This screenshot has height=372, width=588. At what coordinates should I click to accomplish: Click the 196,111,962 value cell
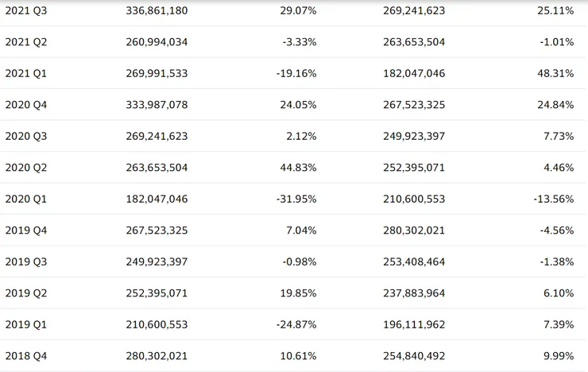413,324
